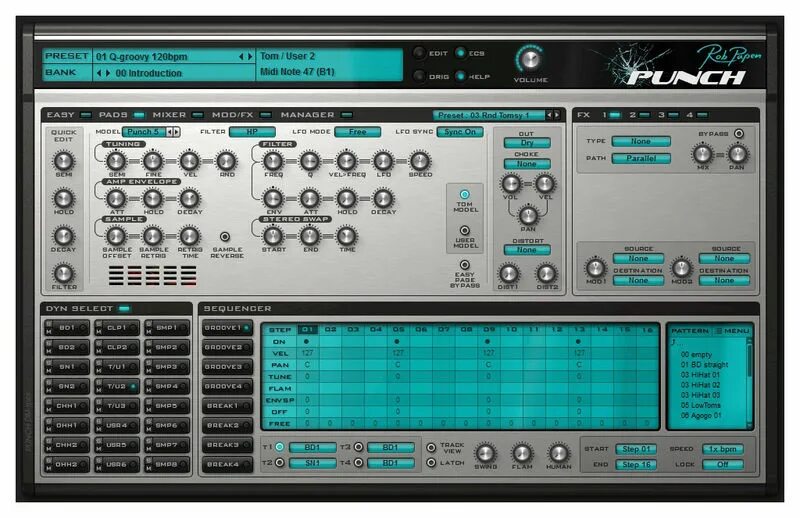This screenshot has width=800, height=518.
Task: Enable the User Model radio button
Action: pos(464,231)
